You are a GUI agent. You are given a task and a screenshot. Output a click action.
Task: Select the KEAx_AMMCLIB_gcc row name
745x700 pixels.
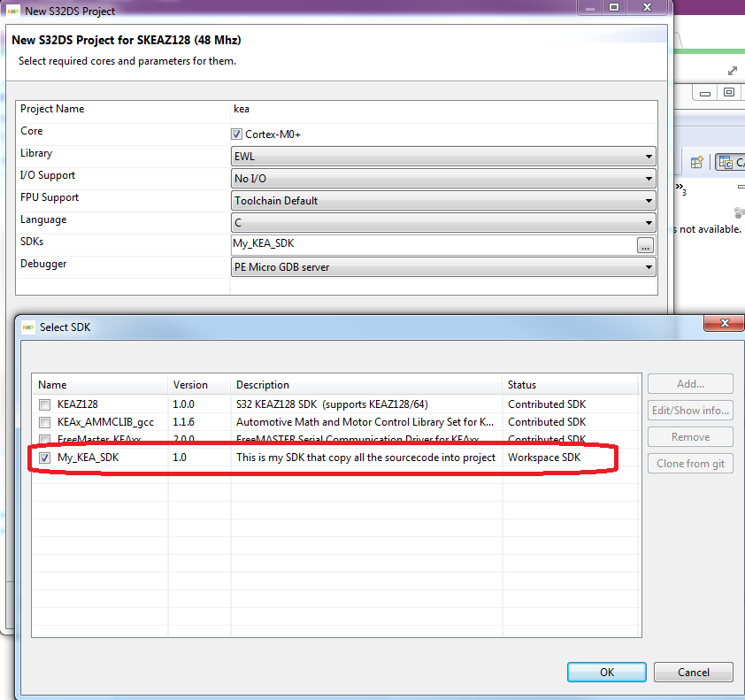point(105,422)
